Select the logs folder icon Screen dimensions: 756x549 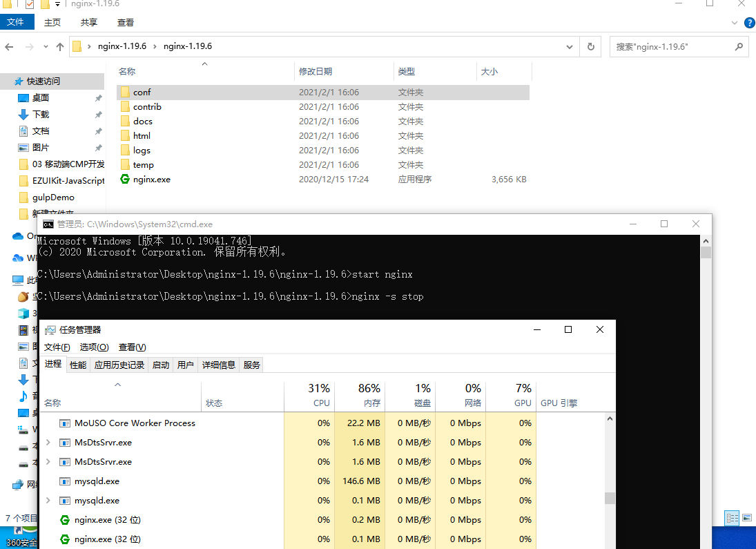(x=126, y=150)
